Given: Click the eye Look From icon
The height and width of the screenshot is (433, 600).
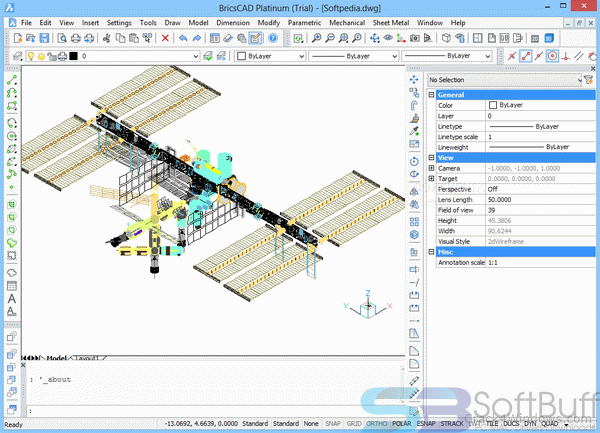Looking at the screenshot, I should [388, 38].
